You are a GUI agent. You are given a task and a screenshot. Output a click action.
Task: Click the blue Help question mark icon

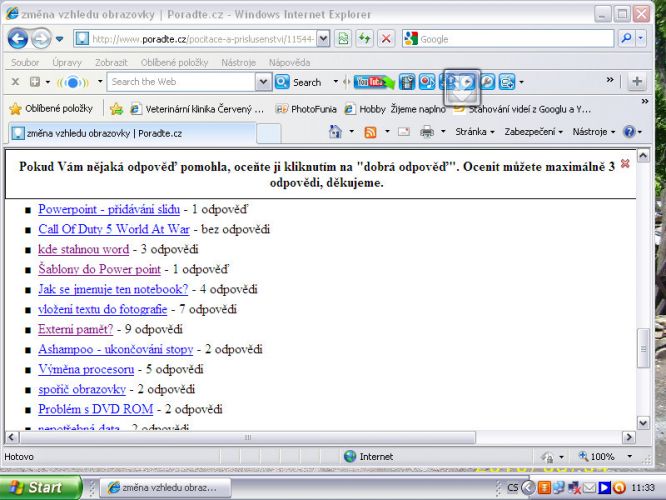pyautogui.click(x=629, y=132)
